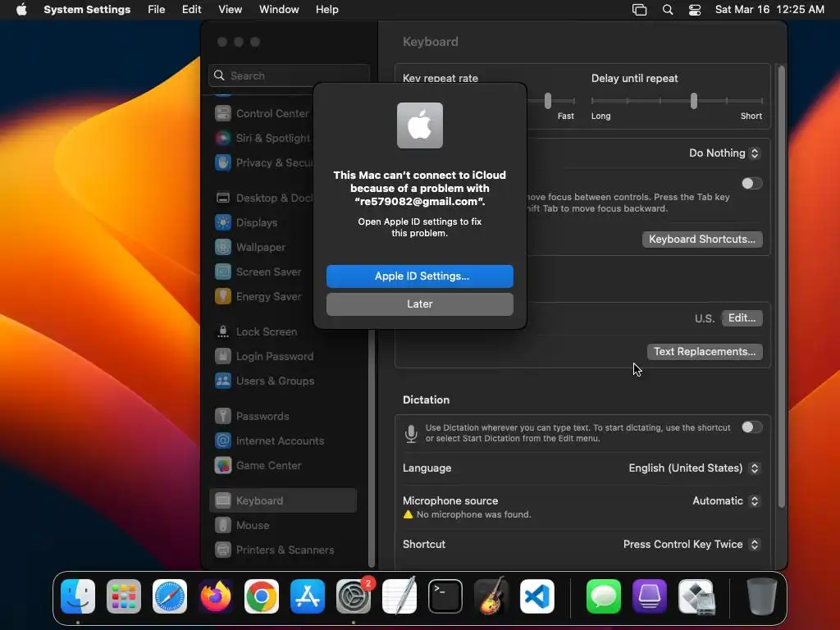Screen dimensions: 840x630
Task: Open Google Chrome in the Dock
Action: tap(262, 596)
